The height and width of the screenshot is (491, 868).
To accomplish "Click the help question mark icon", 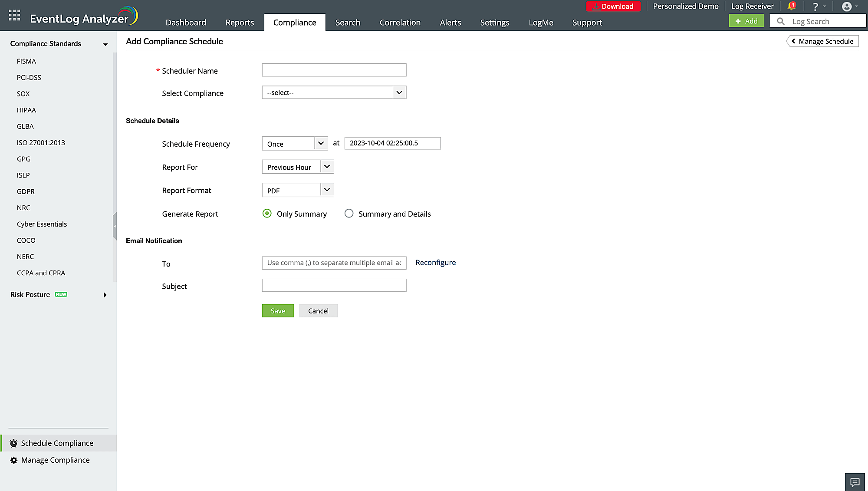I will [814, 6].
